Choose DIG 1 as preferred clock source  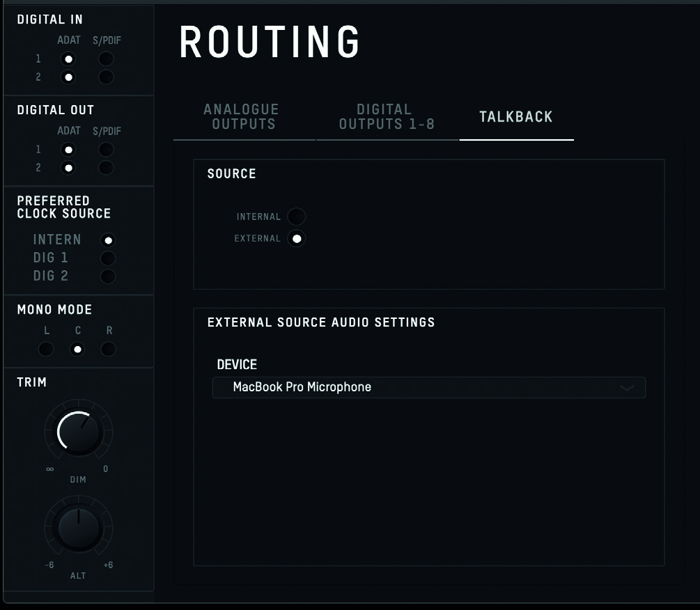coord(108,258)
